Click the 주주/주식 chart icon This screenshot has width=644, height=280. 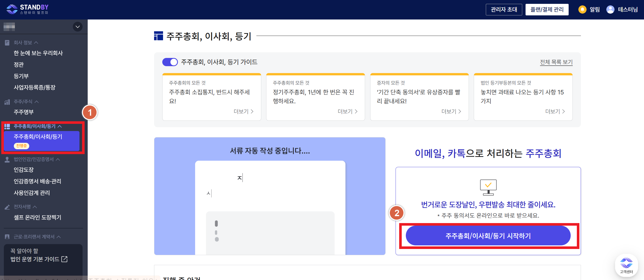pyautogui.click(x=7, y=102)
